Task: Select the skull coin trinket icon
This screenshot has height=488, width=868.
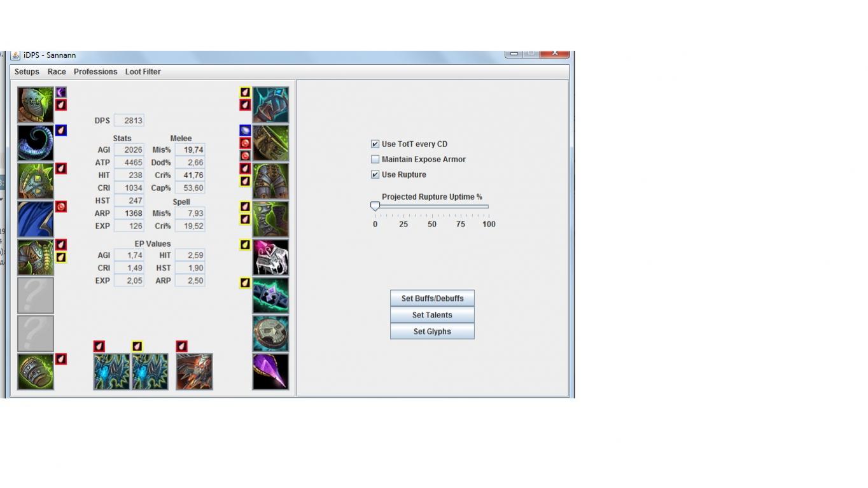Action: pos(270,333)
